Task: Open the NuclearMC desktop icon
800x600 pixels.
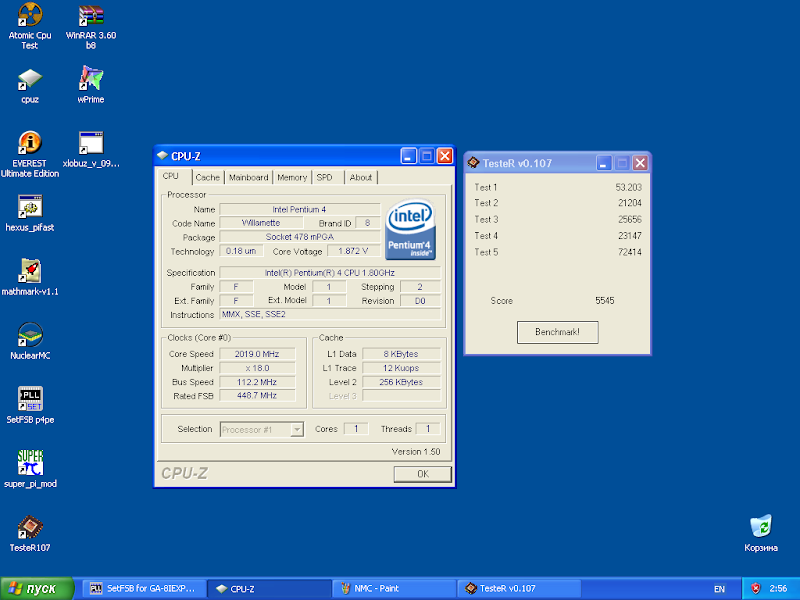Action: tap(29, 335)
